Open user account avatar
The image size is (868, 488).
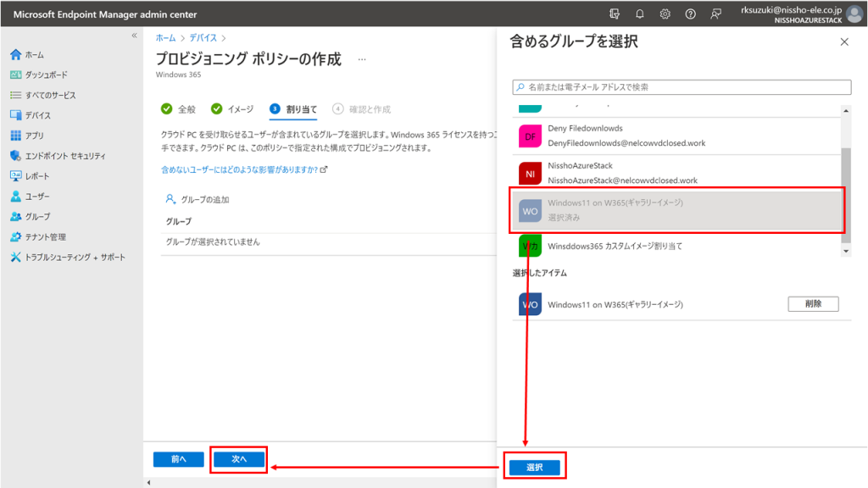point(854,14)
